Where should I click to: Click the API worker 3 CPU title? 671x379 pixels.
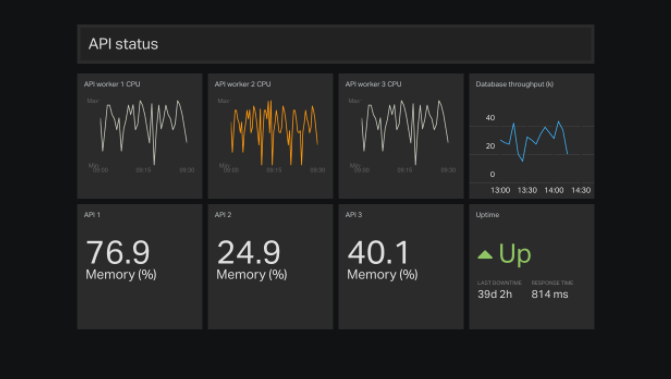[373, 84]
